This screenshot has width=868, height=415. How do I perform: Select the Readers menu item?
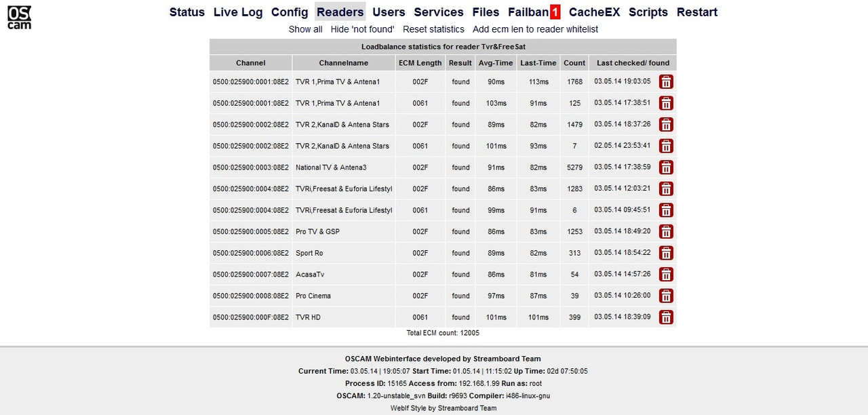tap(340, 12)
